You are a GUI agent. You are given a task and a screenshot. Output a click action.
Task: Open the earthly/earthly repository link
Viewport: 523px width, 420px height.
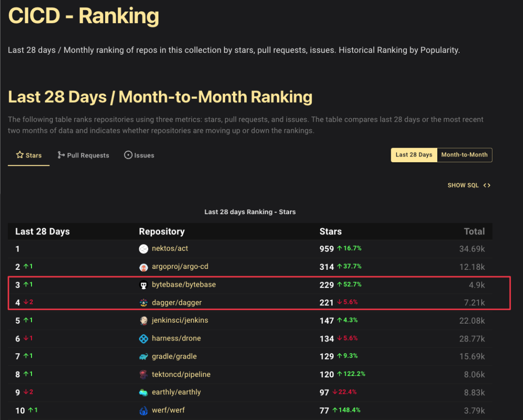(176, 392)
